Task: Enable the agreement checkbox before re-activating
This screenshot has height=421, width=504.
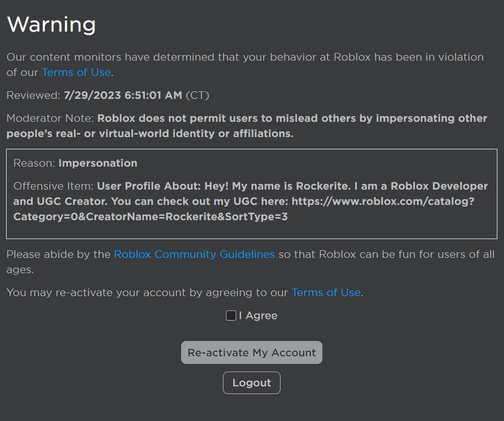Action: click(x=230, y=315)
